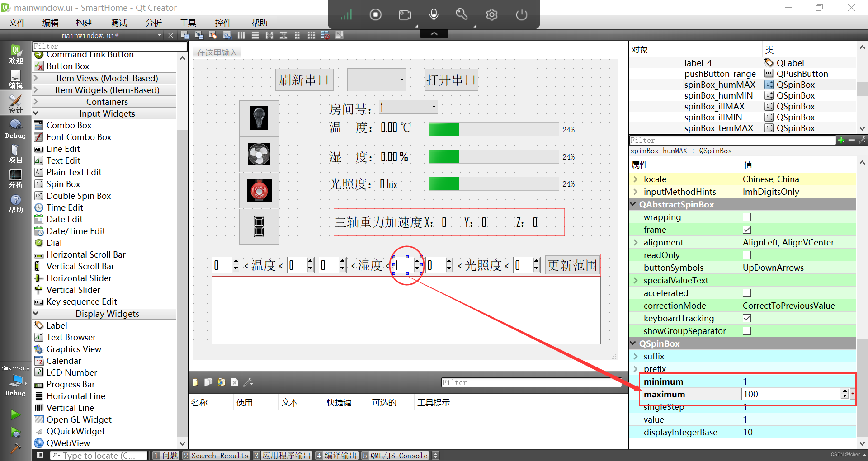The image size is (868, 461).
Task: Switch to Edit Widgets mode icon
Action: (185, 35)
